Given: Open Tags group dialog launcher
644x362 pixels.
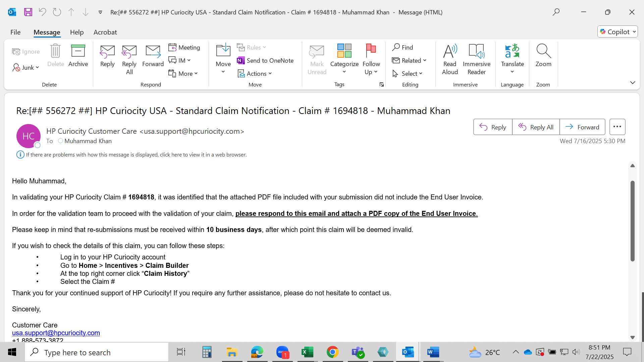Looking at the screenshot, I should pyautogui.click(x=381, y=84).
